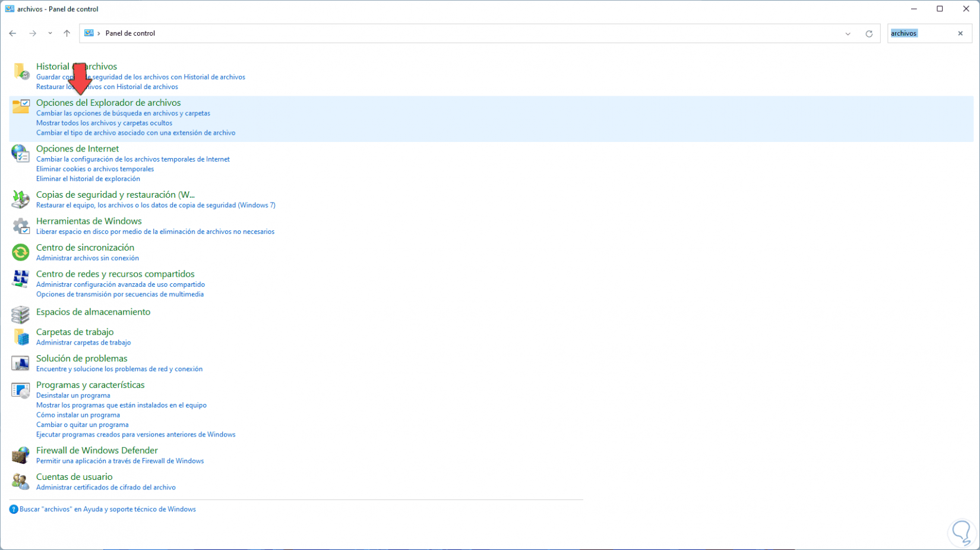Viewport: 980px width, 550px height.
Task: Click the Firewall de Windows Defender icon
Action: point(21,455)
